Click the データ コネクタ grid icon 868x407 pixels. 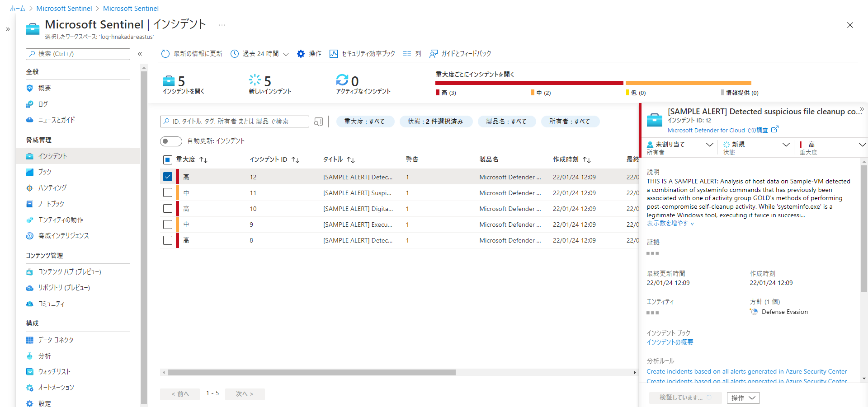pos(30,340)
